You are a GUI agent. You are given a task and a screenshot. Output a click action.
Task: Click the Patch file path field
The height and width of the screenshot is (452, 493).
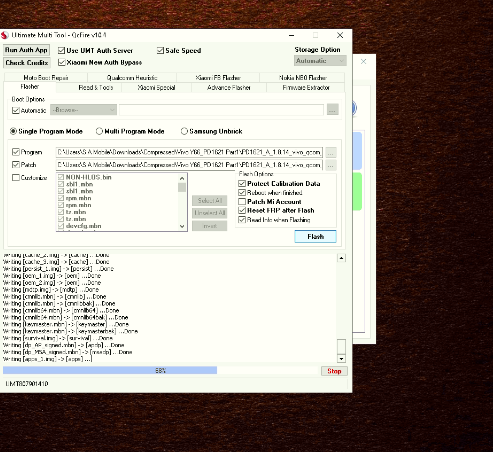189,165
